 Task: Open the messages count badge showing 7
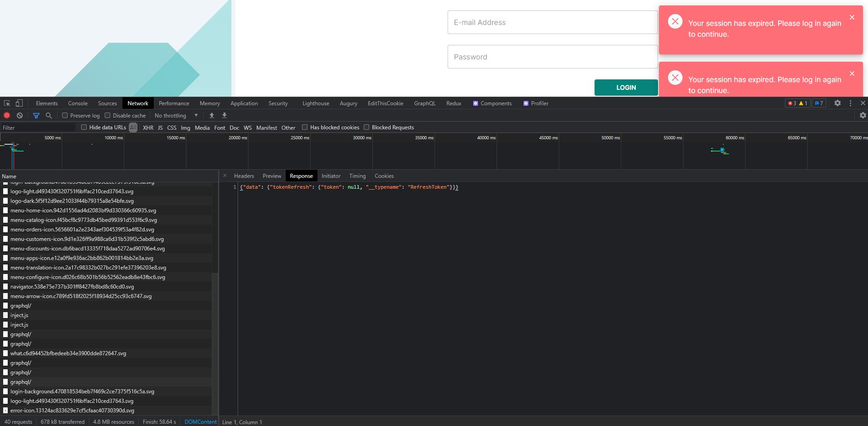[819, 103]
